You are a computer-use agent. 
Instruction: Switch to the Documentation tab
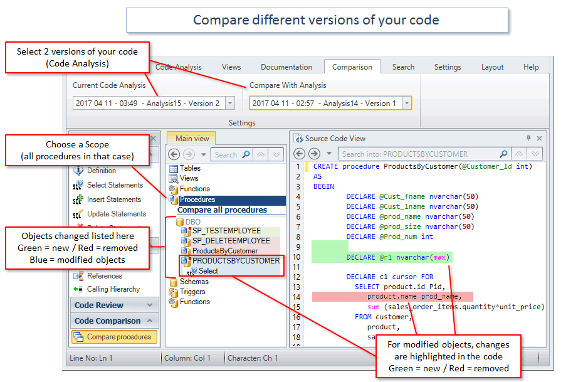(x=286, y=66)
